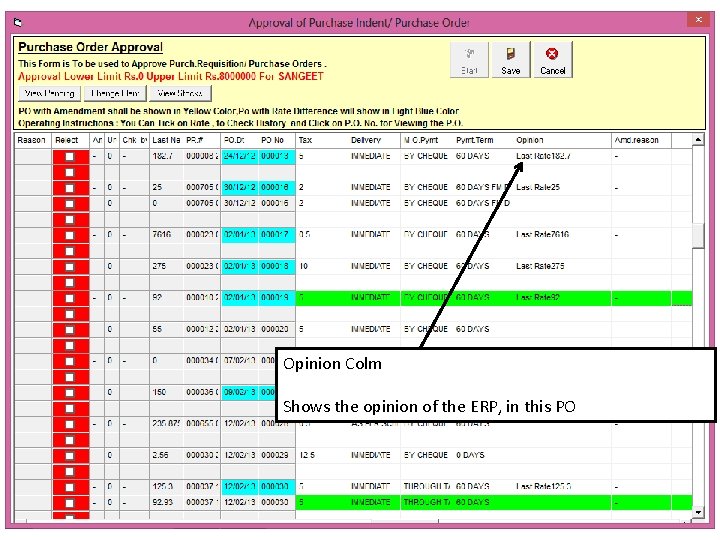
Task: Open PO number 000029 cell
Action: point(276,455)
